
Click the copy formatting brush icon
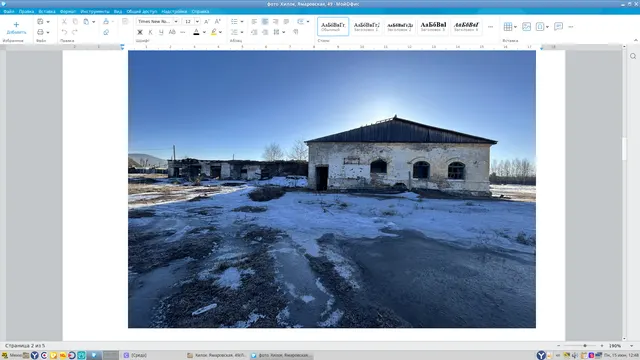(106, 21)
